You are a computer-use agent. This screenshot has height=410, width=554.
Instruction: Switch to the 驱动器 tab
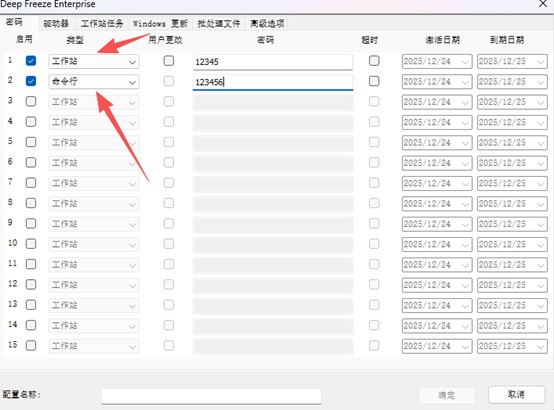(56, 24)
